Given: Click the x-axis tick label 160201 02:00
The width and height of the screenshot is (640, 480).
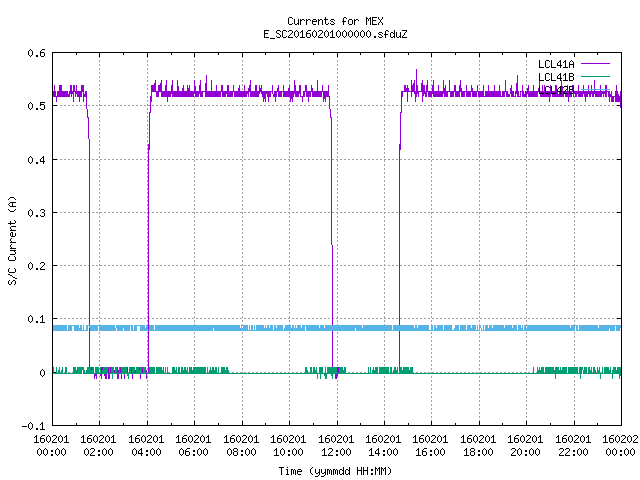Looking at the screenshot, I should coord(98,446).
